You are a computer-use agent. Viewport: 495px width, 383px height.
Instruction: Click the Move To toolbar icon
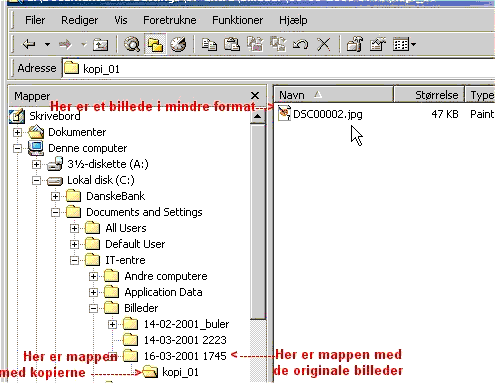(x=255, y=44)
